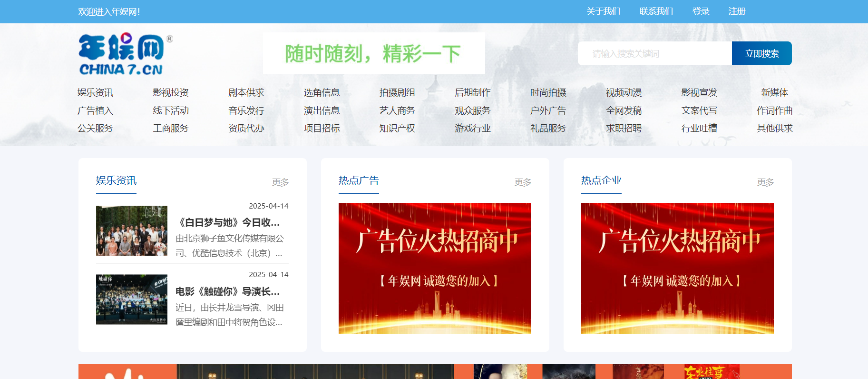Go to 剧本供求 category
The height and width of the screenshot is (379, 868).
(246, 92)
